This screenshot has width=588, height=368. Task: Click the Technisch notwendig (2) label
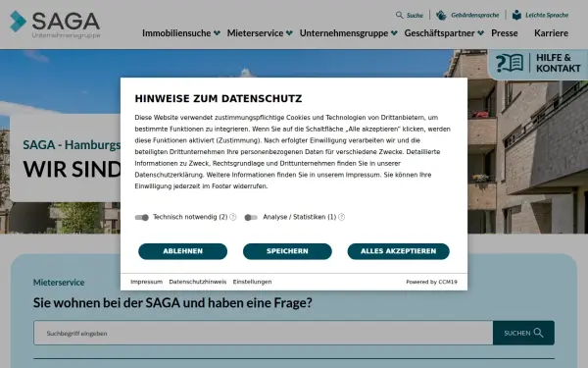190,217
